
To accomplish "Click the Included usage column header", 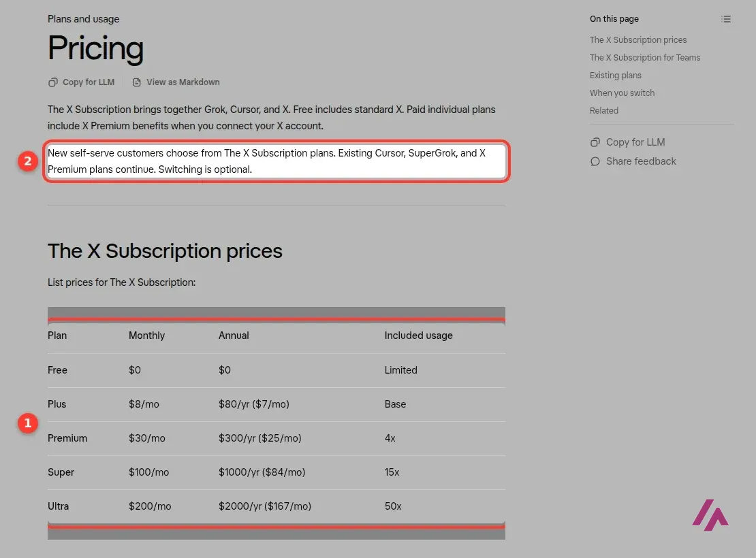I will (x=418, y=335).
